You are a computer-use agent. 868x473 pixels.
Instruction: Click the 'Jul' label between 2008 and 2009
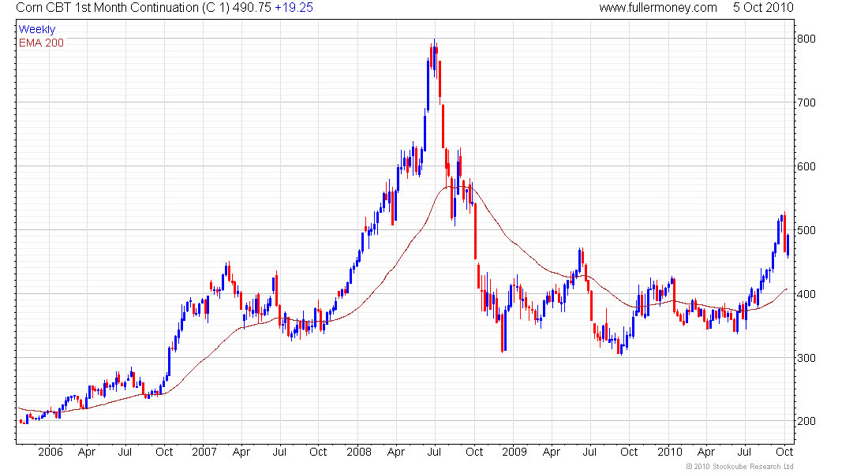coord(435,452)
